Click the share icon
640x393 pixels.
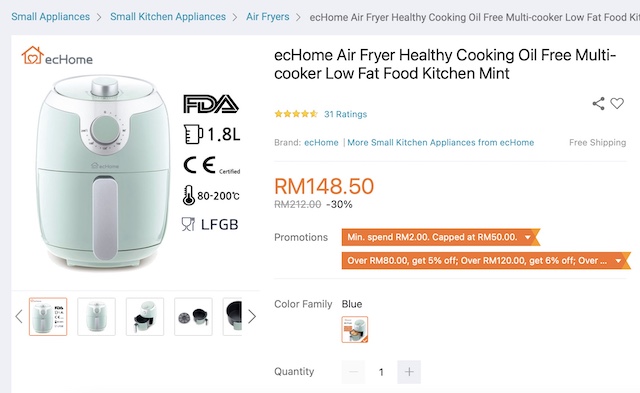tap(598, 104)
